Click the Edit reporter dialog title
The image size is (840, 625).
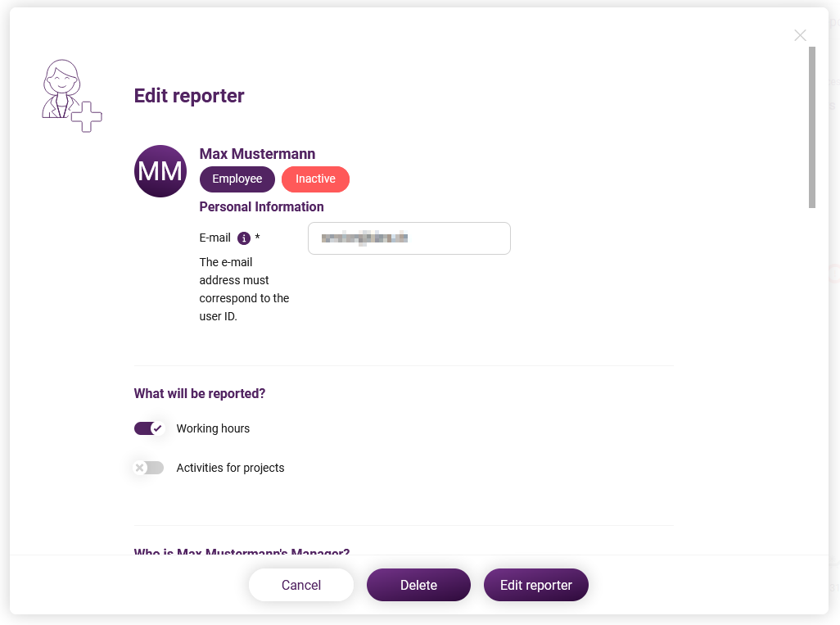[x=189, y=96]
